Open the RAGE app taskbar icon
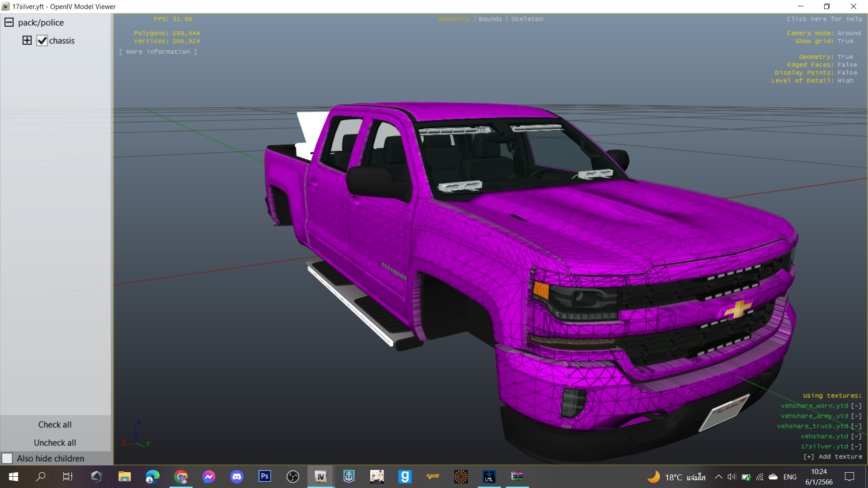The width and height of the screenshot is (868, 488). pyautogui.click(x=433, y=476)
